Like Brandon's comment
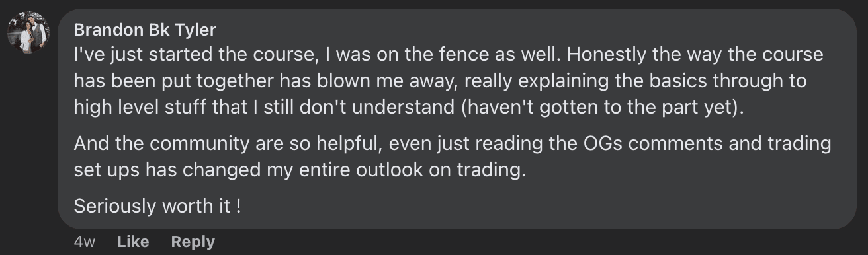The width and height of the screenshot is (868, 255). [x=133, y=242]
